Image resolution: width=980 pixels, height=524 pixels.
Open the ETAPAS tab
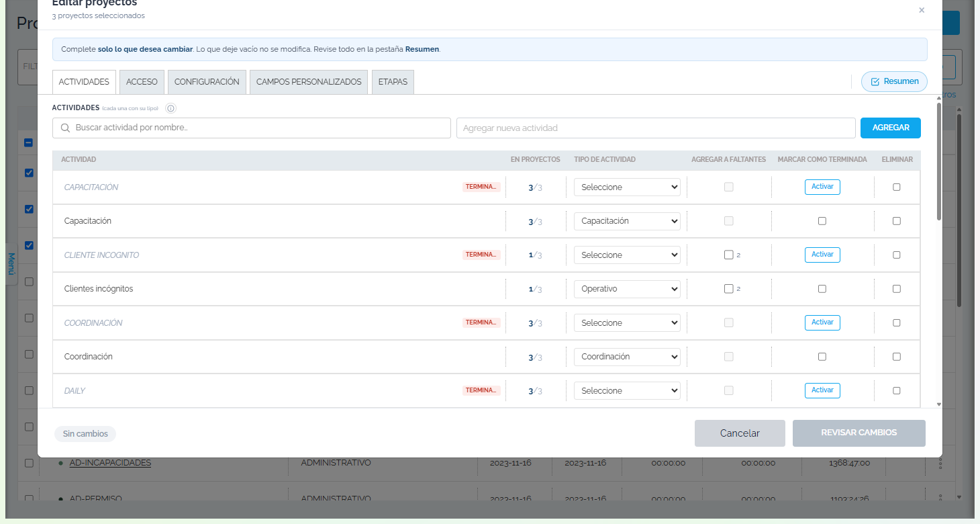coord(393,82)
